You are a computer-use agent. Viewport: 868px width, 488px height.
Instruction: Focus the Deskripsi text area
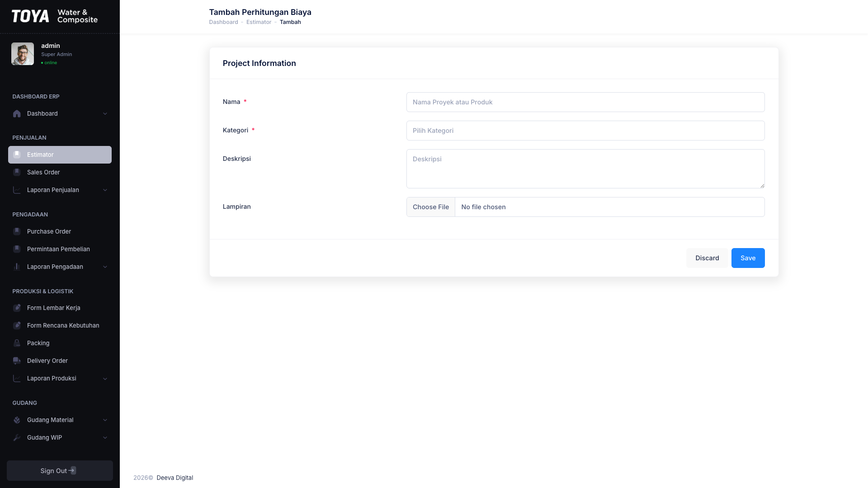coord(585,169)
